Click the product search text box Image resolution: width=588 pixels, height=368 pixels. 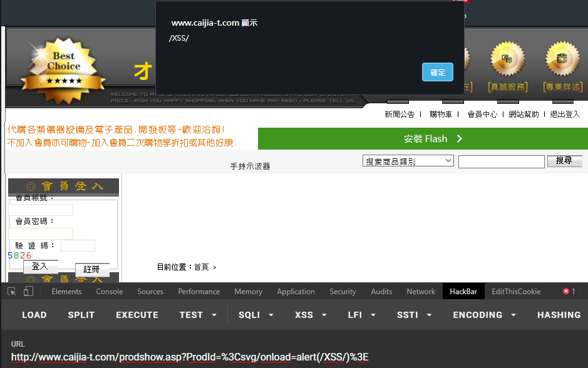tap(502, 162)
